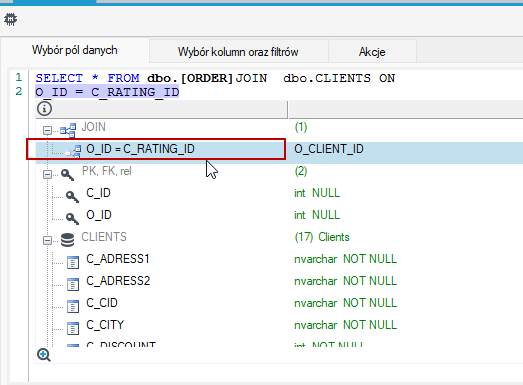
Task: Select the CLIENTS table node
Action: 104,237
